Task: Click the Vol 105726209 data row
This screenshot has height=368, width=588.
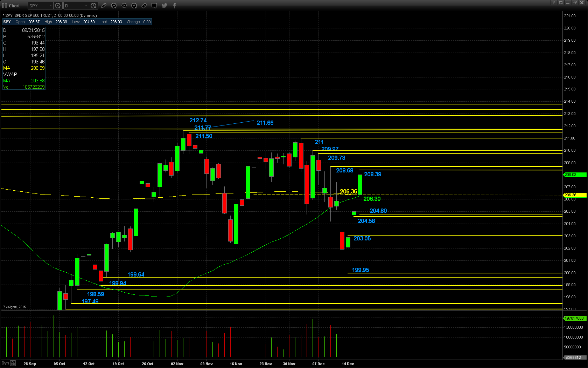Action: (24, 87)
